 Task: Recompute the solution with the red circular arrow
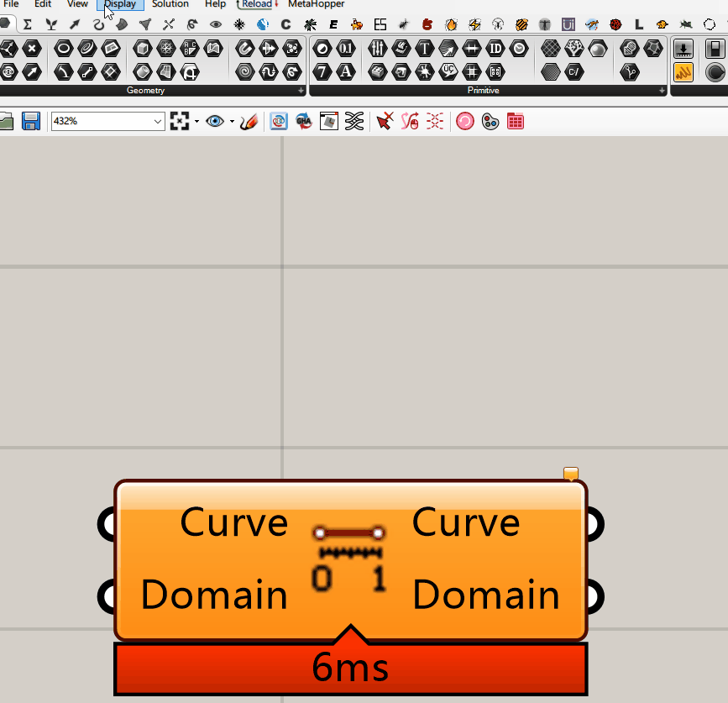point(464,121)
